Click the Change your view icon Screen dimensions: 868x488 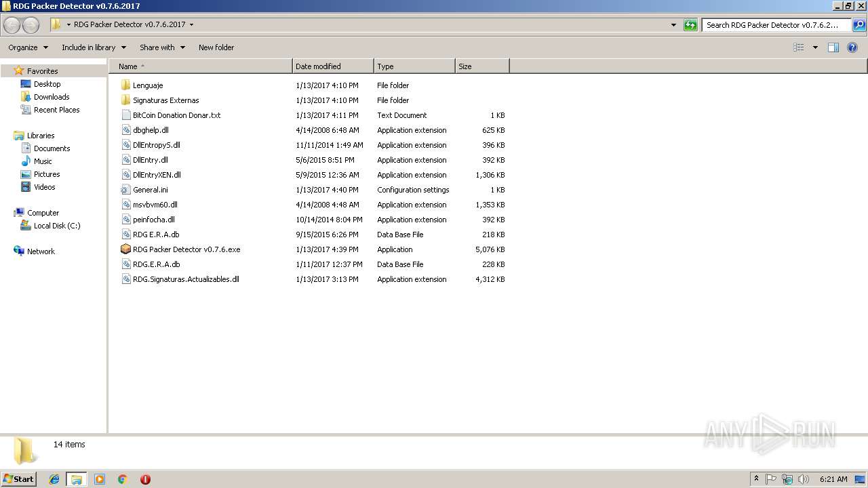799,47
